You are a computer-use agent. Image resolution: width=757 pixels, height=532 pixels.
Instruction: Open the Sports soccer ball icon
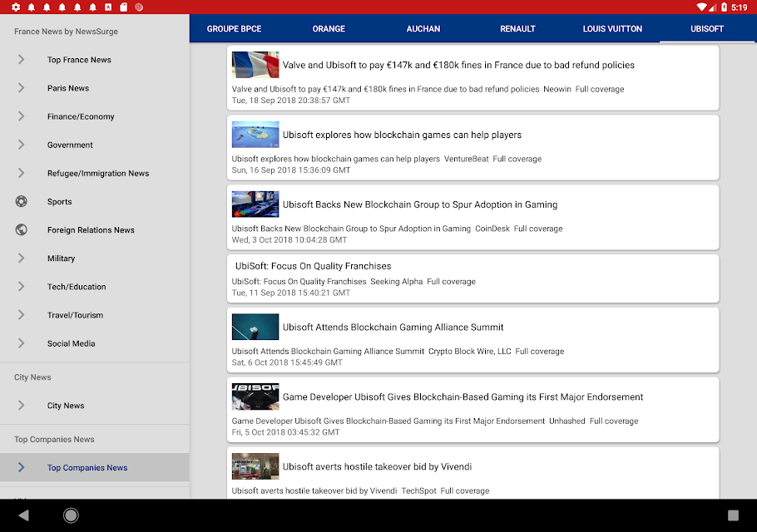[x=22, y=202]
